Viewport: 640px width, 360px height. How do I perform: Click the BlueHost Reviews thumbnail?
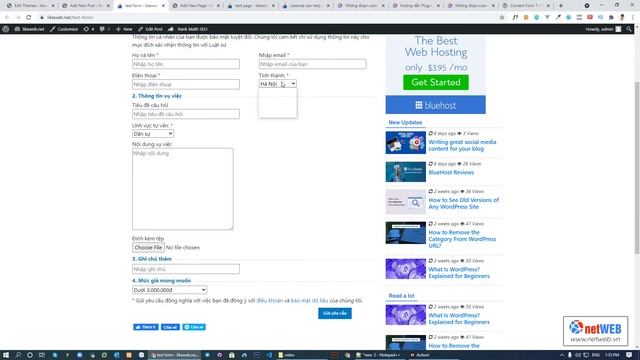click(x=405, y=172)
